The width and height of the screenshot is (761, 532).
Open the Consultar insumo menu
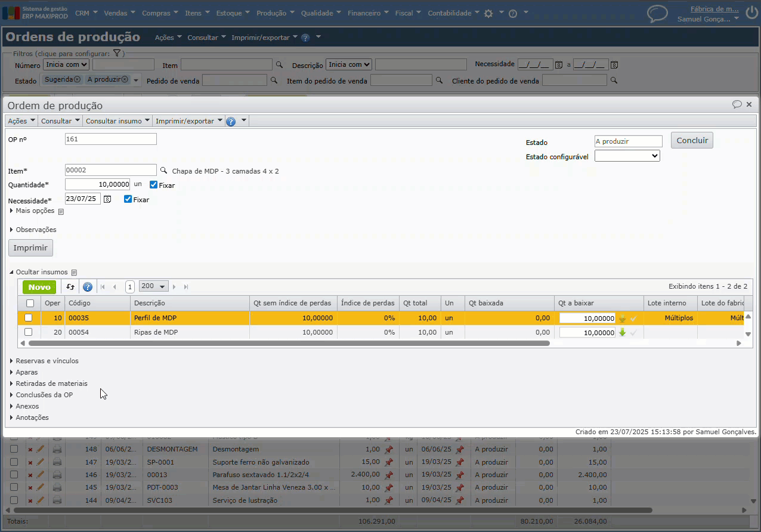point(117,121)
